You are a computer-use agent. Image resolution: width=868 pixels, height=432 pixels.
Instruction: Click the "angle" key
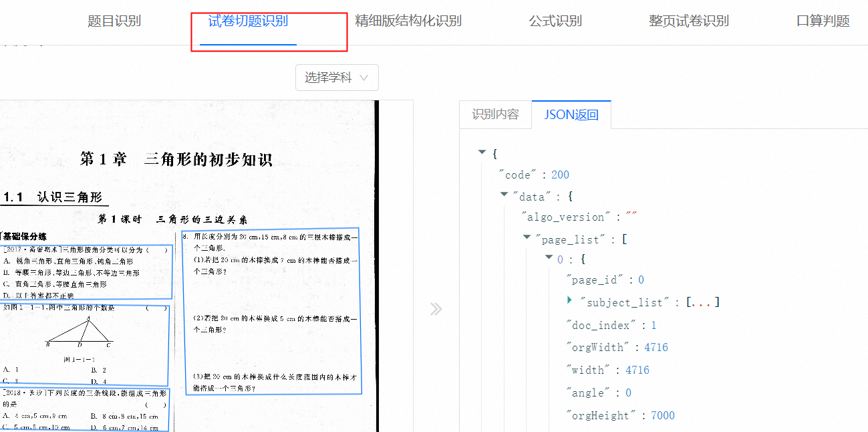coord(587,393)
